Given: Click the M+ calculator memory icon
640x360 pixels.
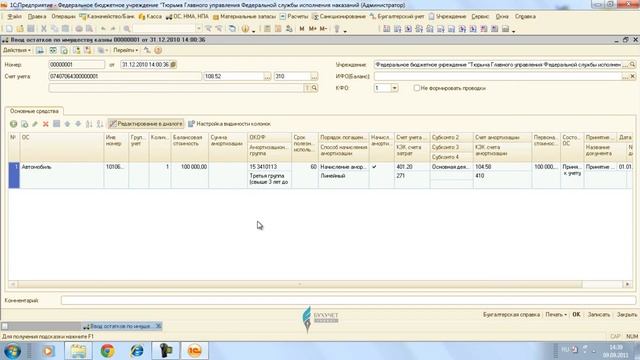Looking at the screenshot, I should (x=313, y=29).
